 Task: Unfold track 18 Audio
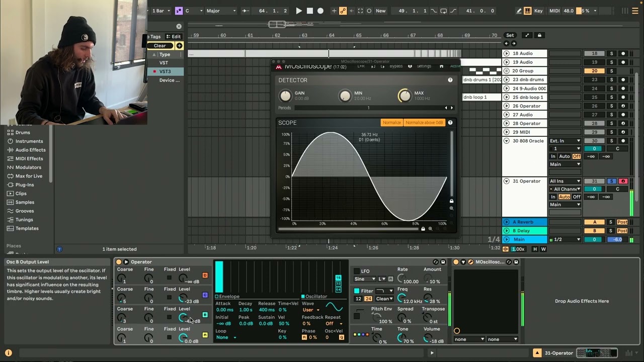pos(506,53)
